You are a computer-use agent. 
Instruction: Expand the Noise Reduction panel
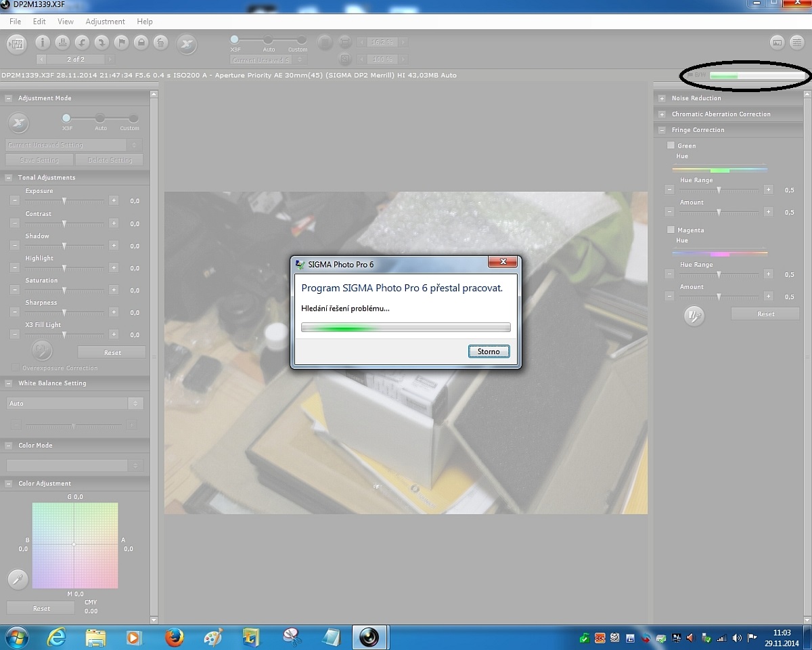662,98
